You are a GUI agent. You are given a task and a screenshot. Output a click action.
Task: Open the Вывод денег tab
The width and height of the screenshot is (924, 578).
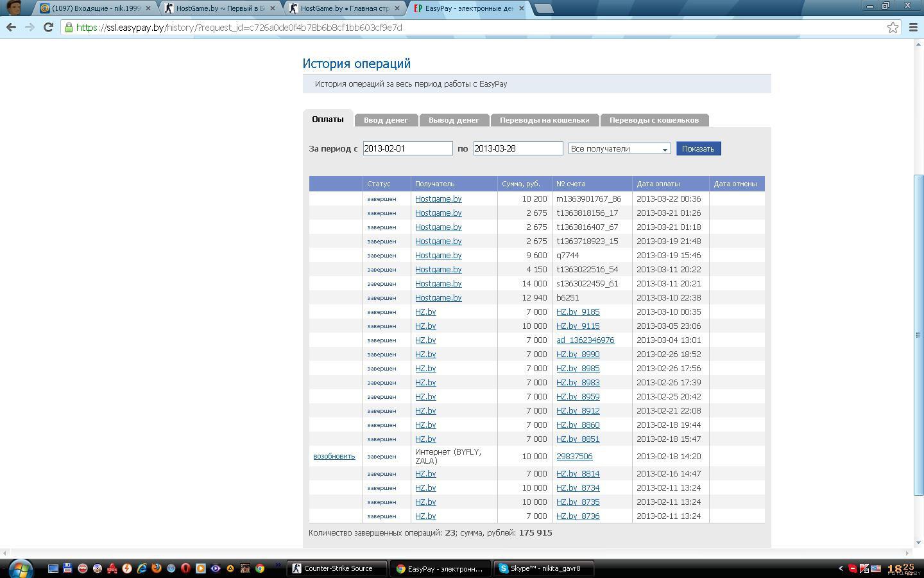454,120
